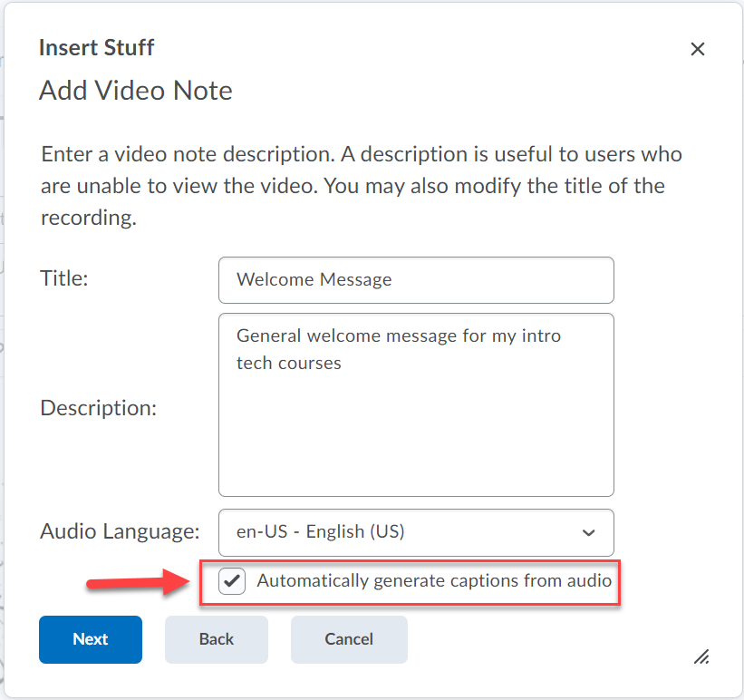Click the chevron arrow in Audio Language selector
Viewport: 744px width, 700px height.
tap(588, 532)
